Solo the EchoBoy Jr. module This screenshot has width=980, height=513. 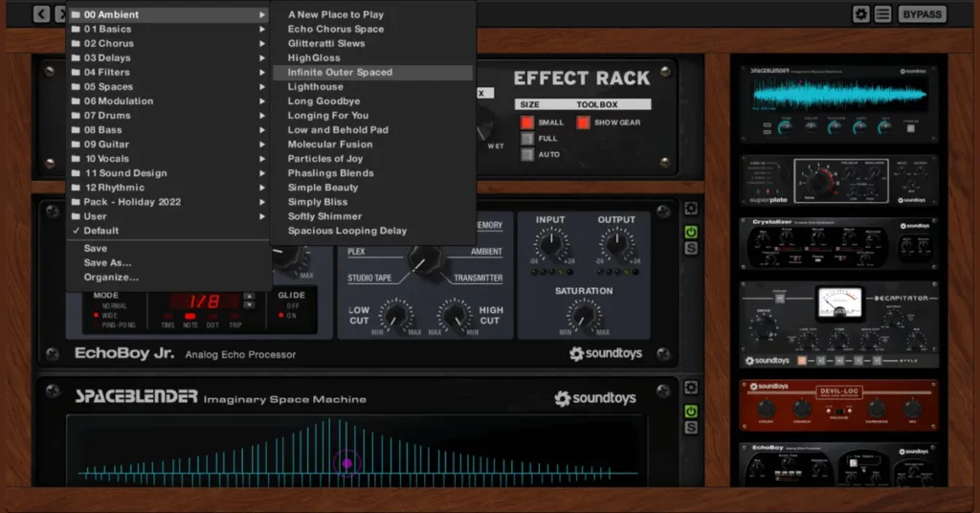pyautogui.click(x=691, y=249)
